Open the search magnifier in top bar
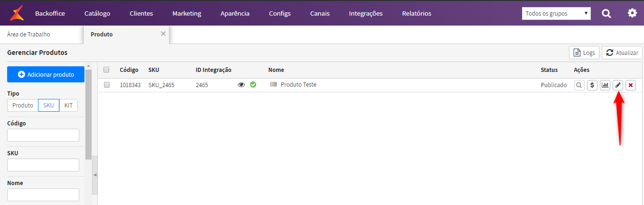 (x=607, y=13)
